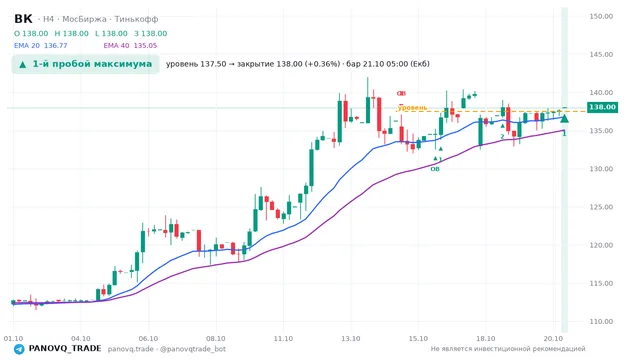Click the PANOVQ_TRADE channel name
640x360 pixels.
pos(65,349)
